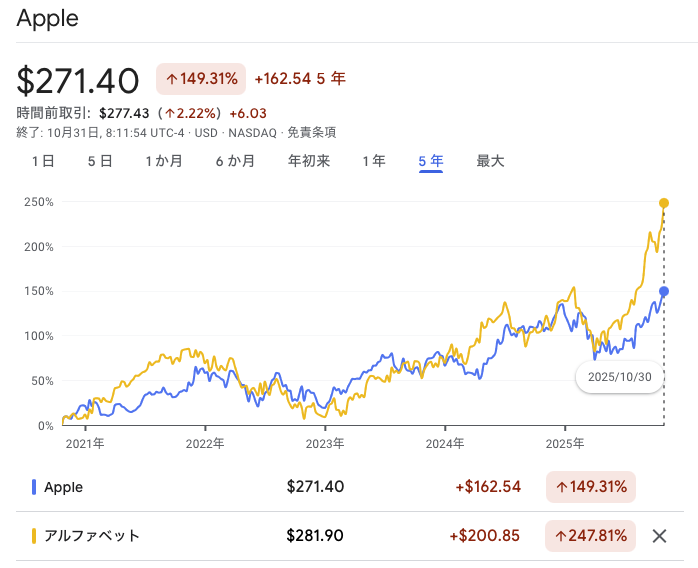The width and height of the screenshot is (698, 568).
Task: Click the 247.81% badge in the アルファベット row
Action: [591, 536]
